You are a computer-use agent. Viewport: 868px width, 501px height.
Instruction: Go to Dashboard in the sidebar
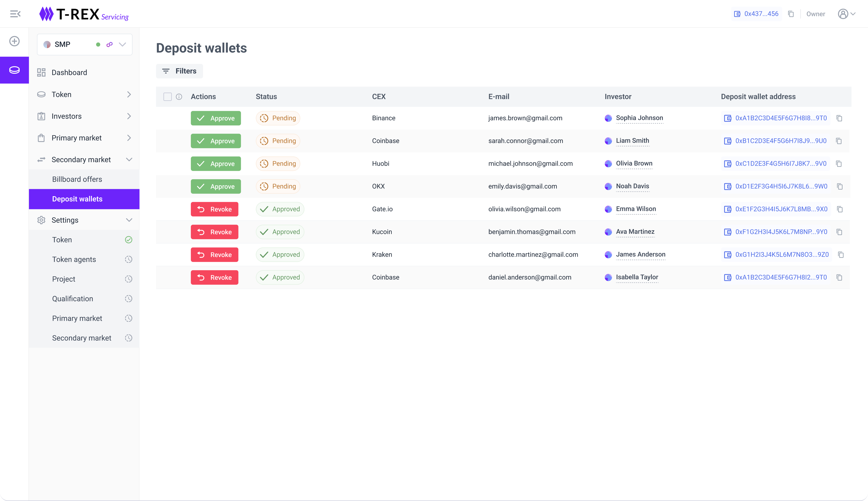click(x=69, y=73)
